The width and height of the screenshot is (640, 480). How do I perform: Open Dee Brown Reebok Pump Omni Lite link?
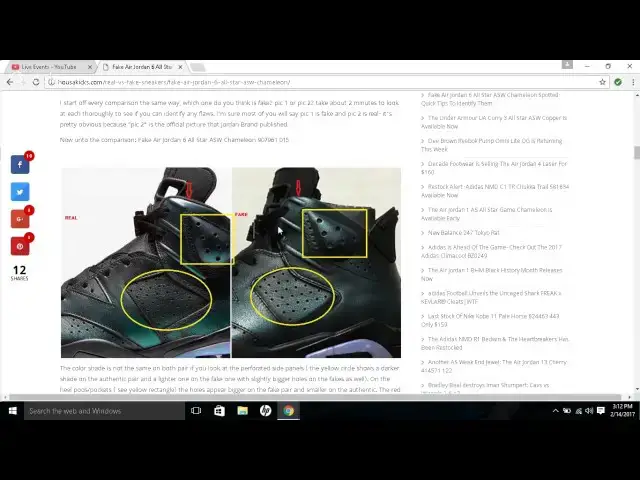pos(491,145)
